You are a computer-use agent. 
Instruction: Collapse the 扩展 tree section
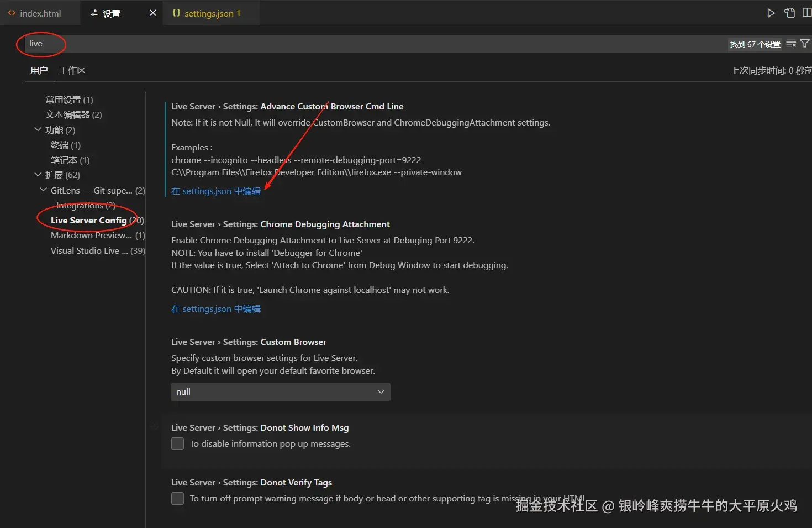pos(38,175)
